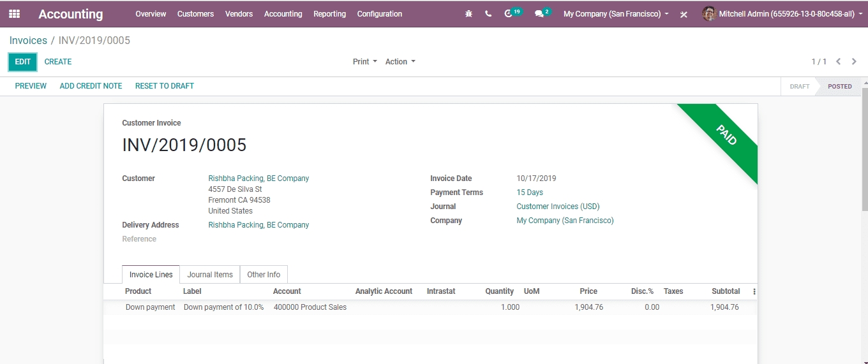Click the EDIT button
Image resolution: width=868 pixels, height=364 pixels.
[22, 62]
